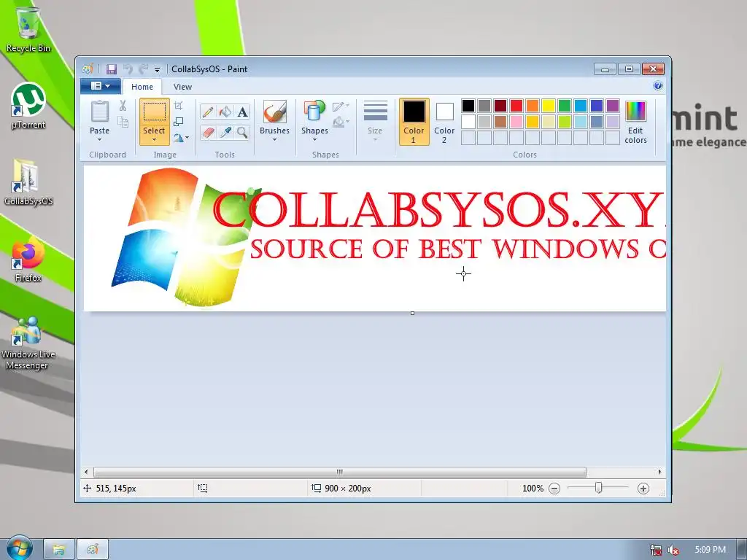Pick the green color swatch
Screen dimensions: 747x560
coord(565,106)
